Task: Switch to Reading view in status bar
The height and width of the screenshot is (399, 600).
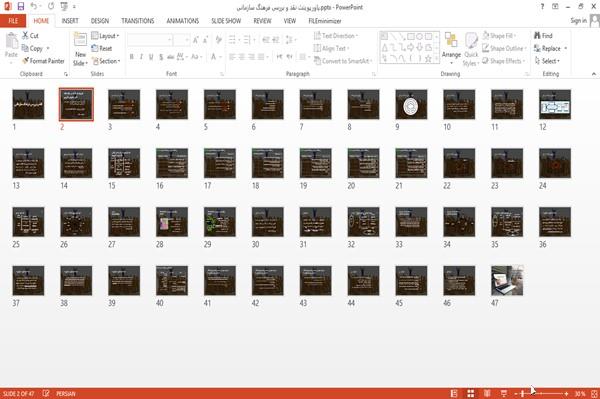Action: pos(487,393)
